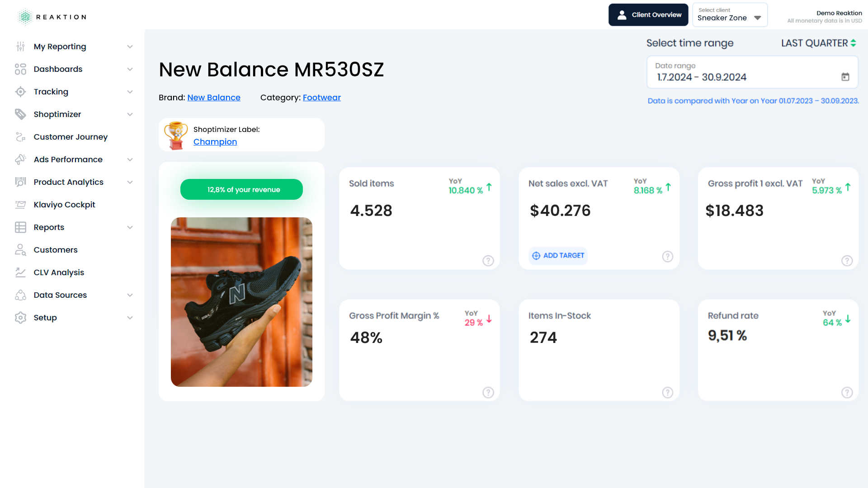Click the CLV Analysis chart icon

(x=20, y=272)
